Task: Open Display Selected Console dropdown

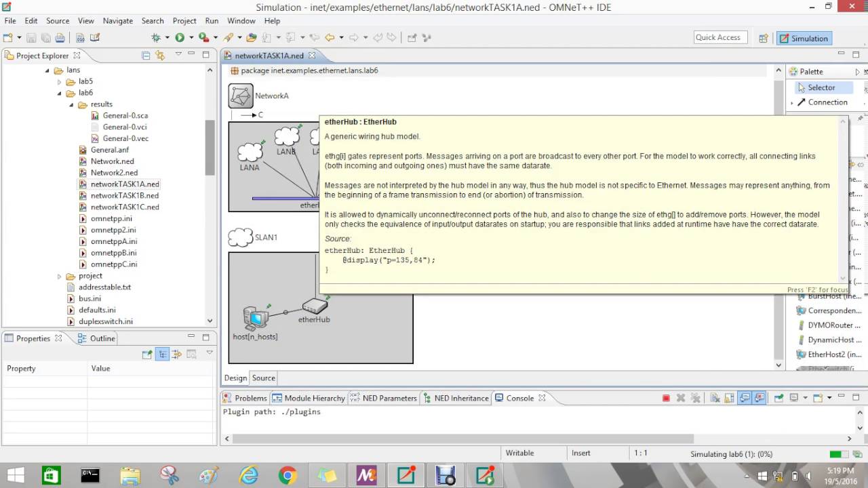Action: tap(805, 398)
